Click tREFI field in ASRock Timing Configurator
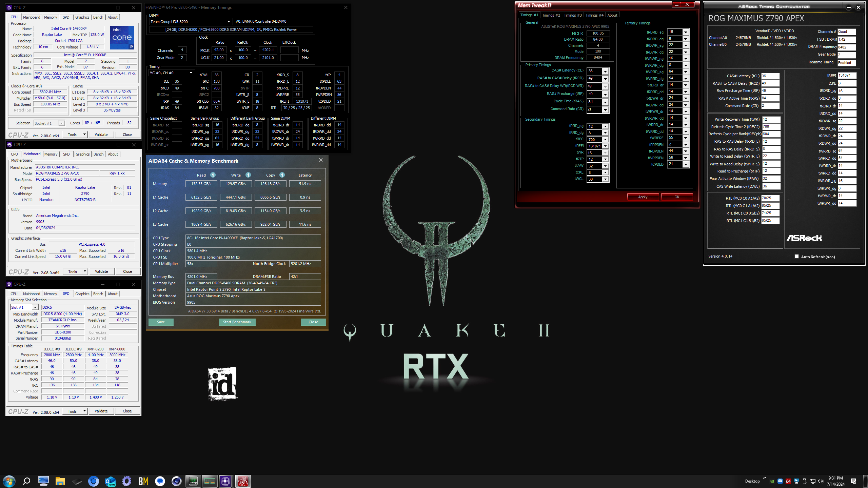868x488 pixels. point(847,76)
